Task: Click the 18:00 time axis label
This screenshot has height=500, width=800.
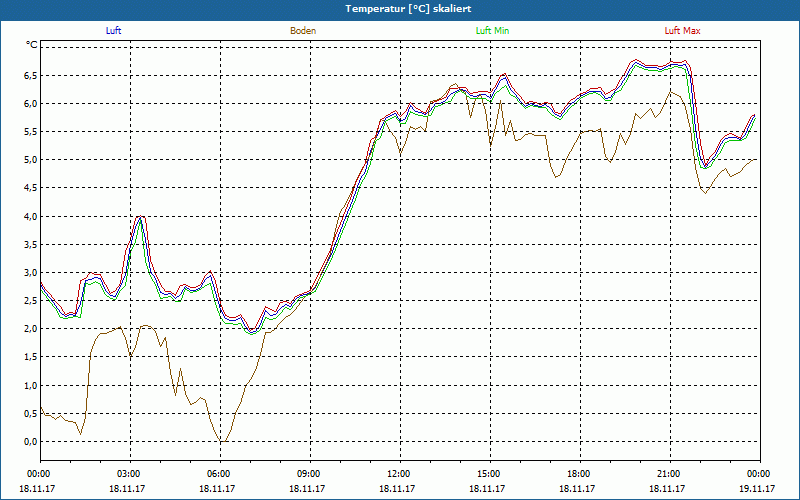Action: pyautogui.click(x=580, y=474)
